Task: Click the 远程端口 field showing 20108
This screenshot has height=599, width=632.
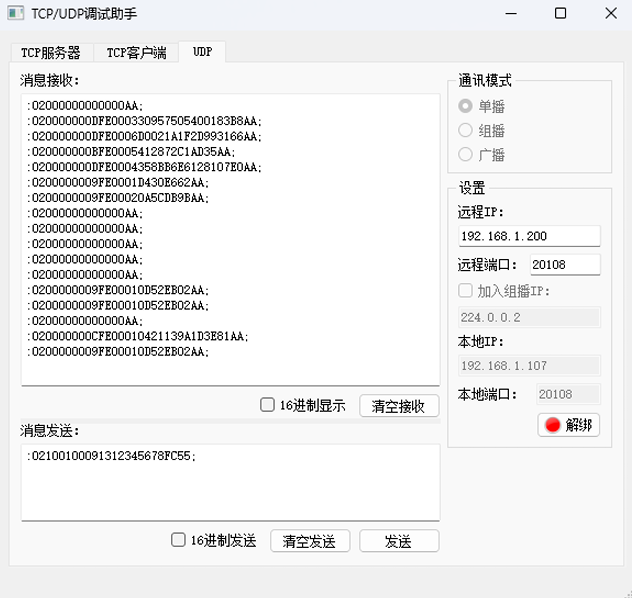Action: coord(564,264)
